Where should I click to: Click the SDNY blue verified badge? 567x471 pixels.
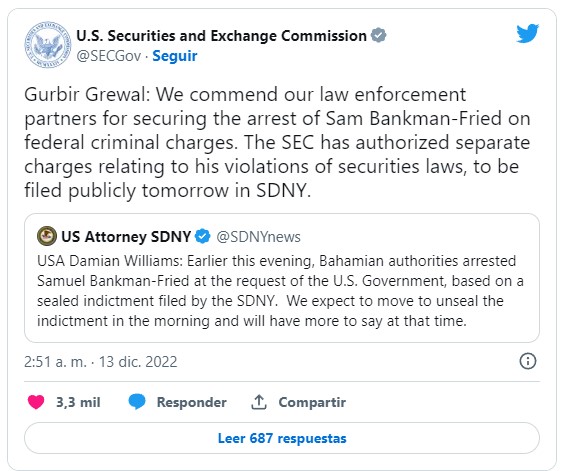[202, 236]
